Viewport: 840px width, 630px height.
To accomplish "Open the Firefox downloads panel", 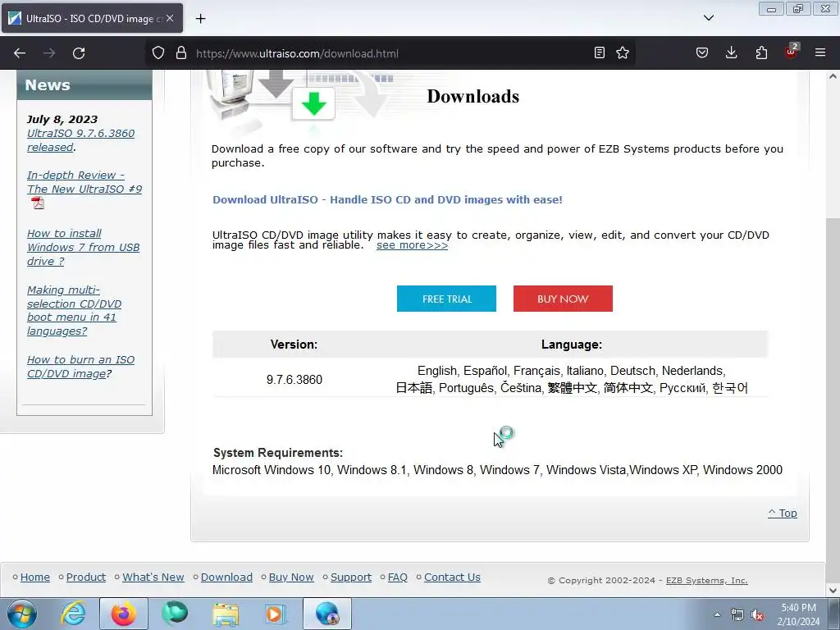I will 731,52.
